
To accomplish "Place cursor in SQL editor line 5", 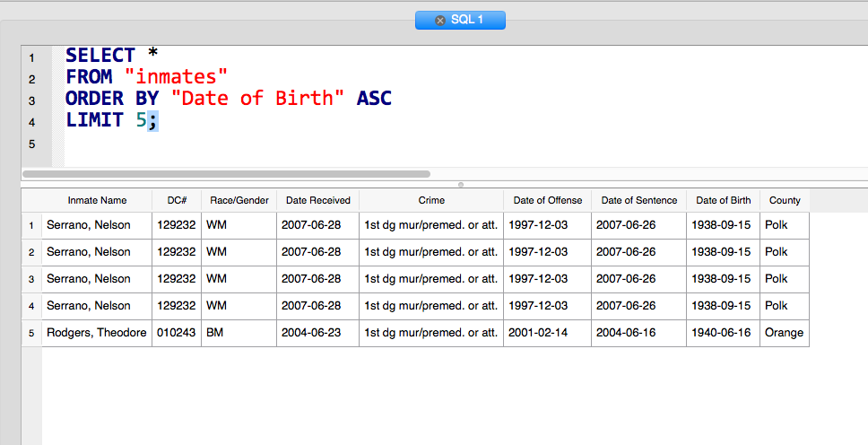I will pos(465,144).
